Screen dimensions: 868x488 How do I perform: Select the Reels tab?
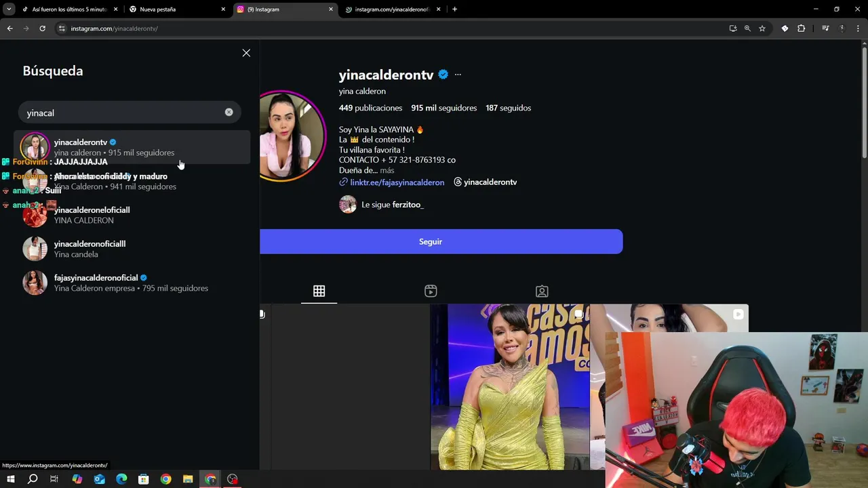coord(431,291)
